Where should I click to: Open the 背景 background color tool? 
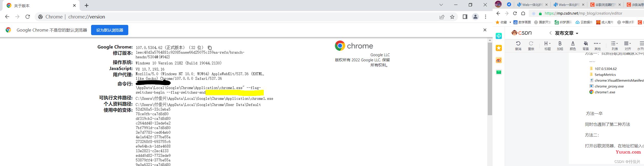tap(586, 46)
